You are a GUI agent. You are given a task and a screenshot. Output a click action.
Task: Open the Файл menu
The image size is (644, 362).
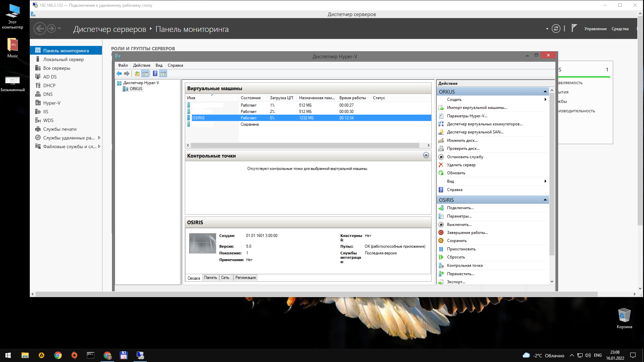tap(123, 65)
